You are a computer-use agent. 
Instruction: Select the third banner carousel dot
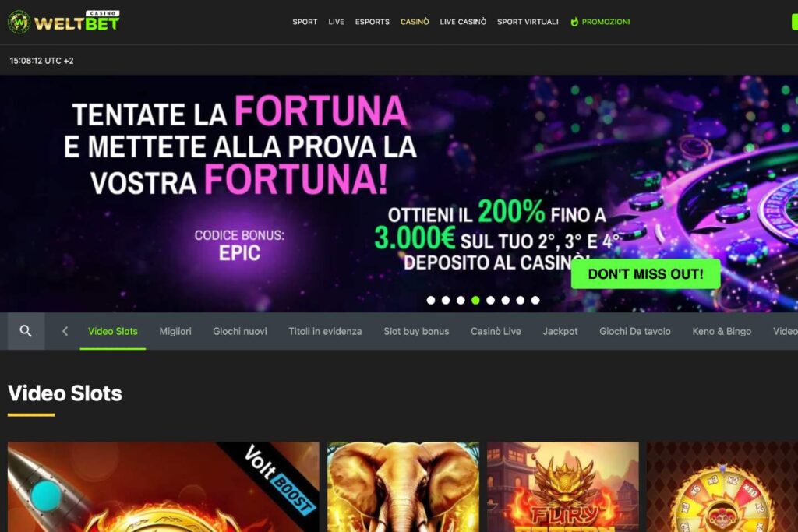[x=461, y=300]
